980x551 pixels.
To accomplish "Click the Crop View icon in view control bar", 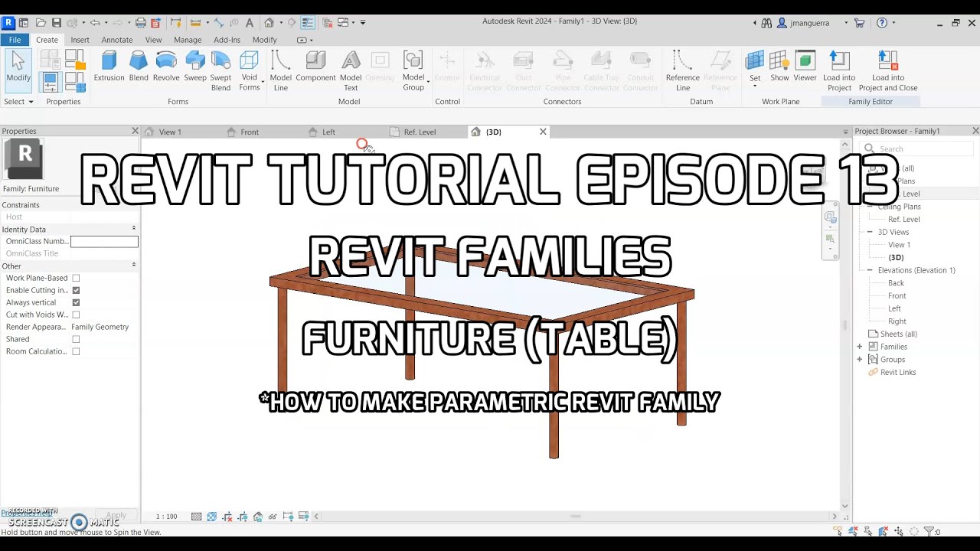I will point(227,517).
